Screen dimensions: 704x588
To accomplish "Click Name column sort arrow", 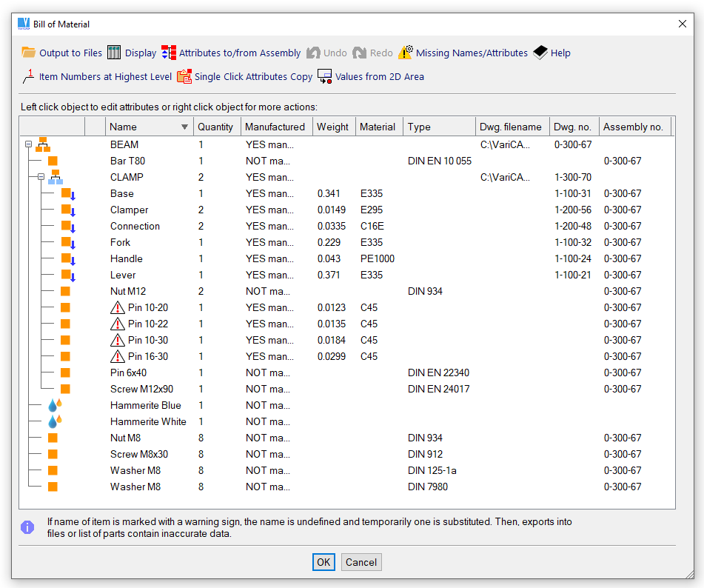I will coord(184,127).
